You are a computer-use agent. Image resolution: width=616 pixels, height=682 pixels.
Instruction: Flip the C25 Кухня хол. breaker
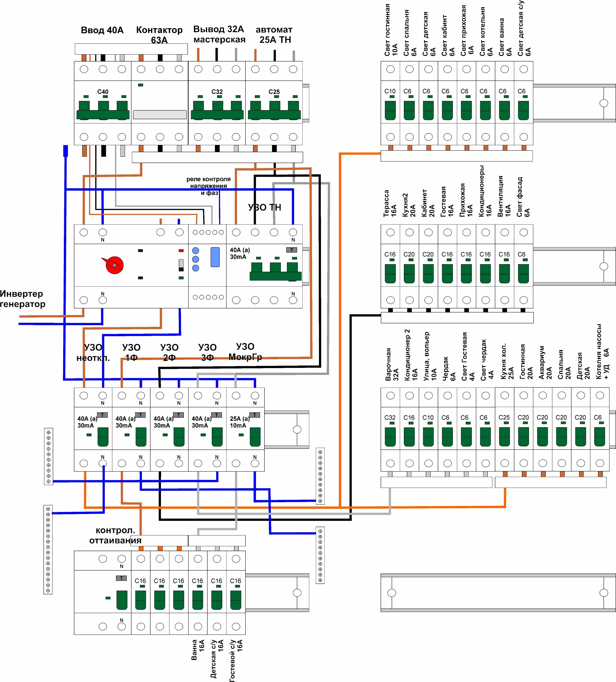coord(505,437)
